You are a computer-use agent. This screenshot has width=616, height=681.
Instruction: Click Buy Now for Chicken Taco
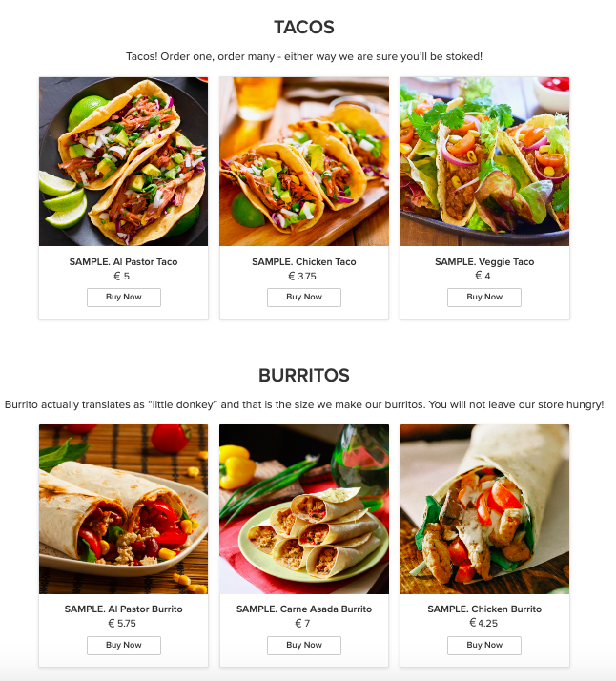(304, 297)
